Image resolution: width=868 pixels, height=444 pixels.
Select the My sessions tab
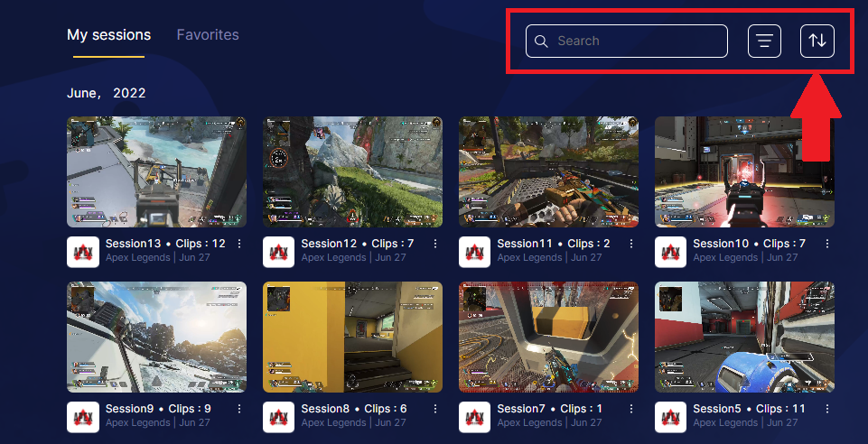[109, 35]
